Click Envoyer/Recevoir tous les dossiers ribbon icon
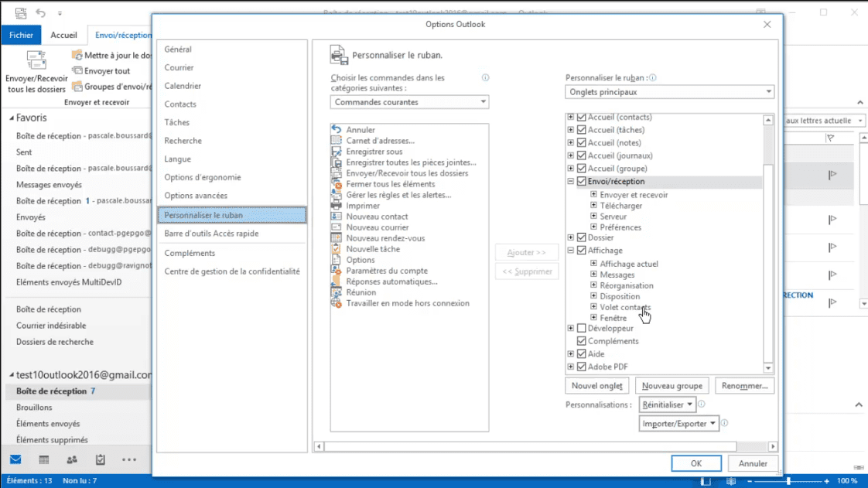This screenshot has width=868, height=488. click(36, 61)
